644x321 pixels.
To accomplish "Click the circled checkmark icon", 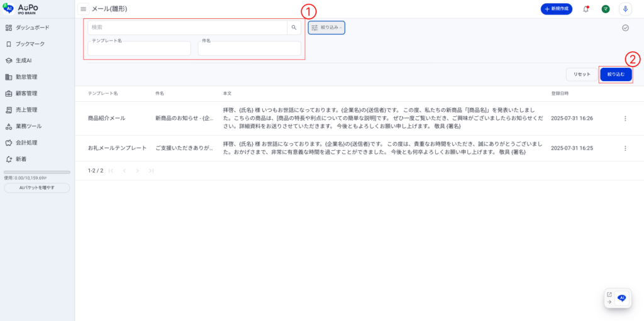I will [x=625, y=28].
